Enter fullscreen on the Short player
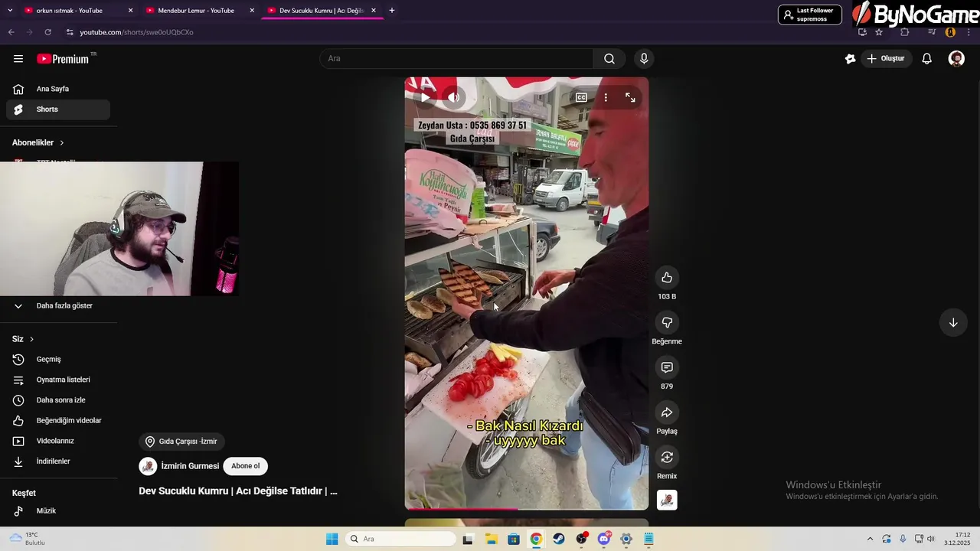 [x=630, y=98]
